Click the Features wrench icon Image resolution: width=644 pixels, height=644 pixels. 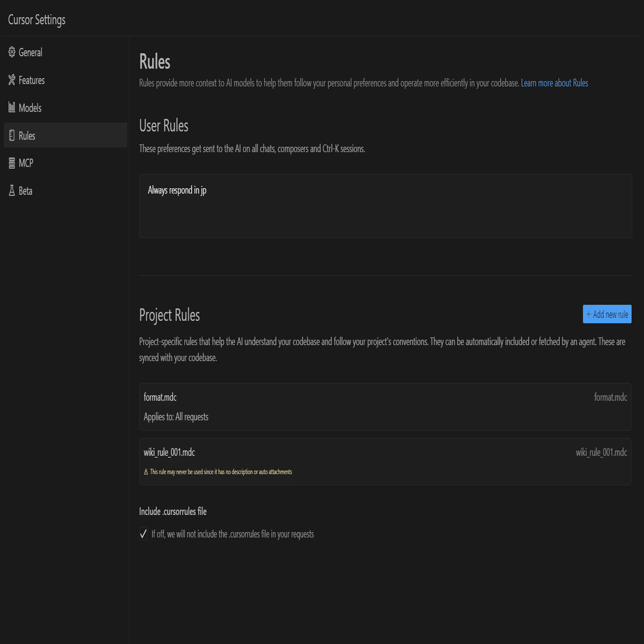click(x=12, y=80)
